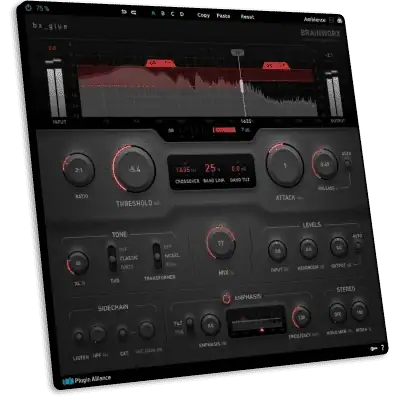The width and height of the screenshot is (395, 400).
Task: Open the 75% zoom scale menu
Action: (x=43, y=9)
